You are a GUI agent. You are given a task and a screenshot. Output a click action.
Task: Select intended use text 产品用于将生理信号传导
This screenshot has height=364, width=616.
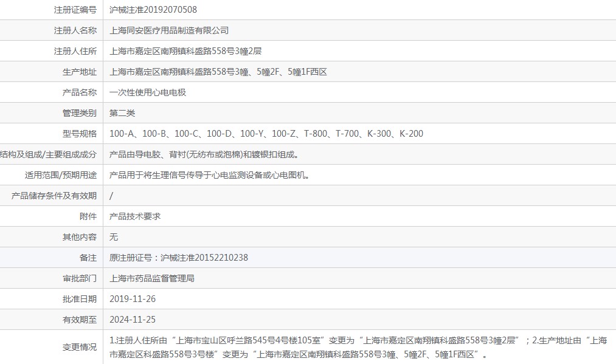point(210,175)
